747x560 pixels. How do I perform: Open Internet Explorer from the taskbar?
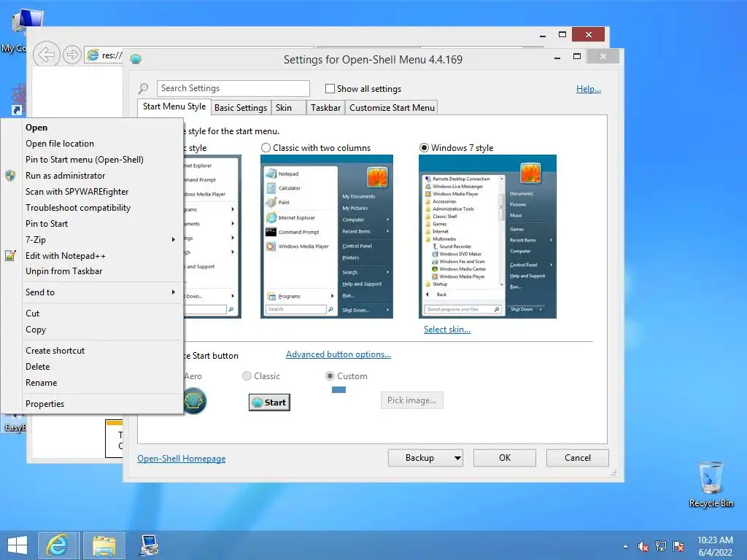[57, 545]
